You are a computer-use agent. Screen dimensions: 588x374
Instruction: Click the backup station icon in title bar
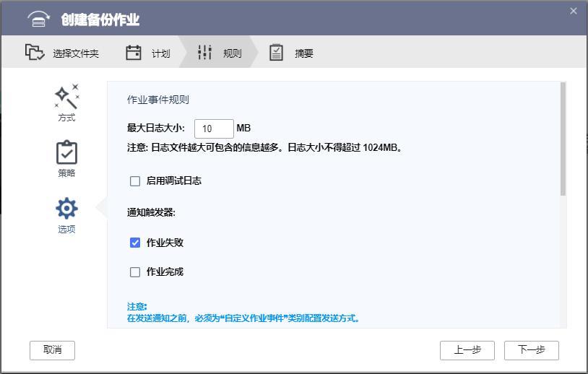coord(38,19)
